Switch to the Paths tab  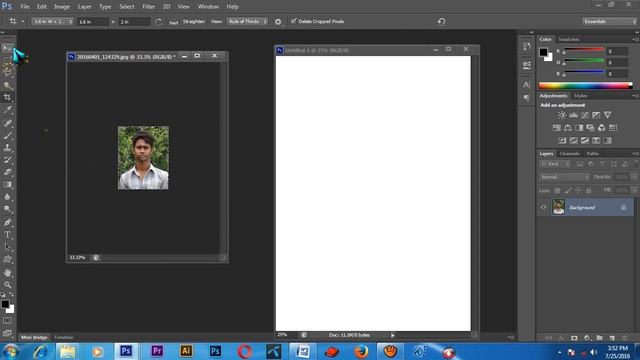(x=593, y=154)
